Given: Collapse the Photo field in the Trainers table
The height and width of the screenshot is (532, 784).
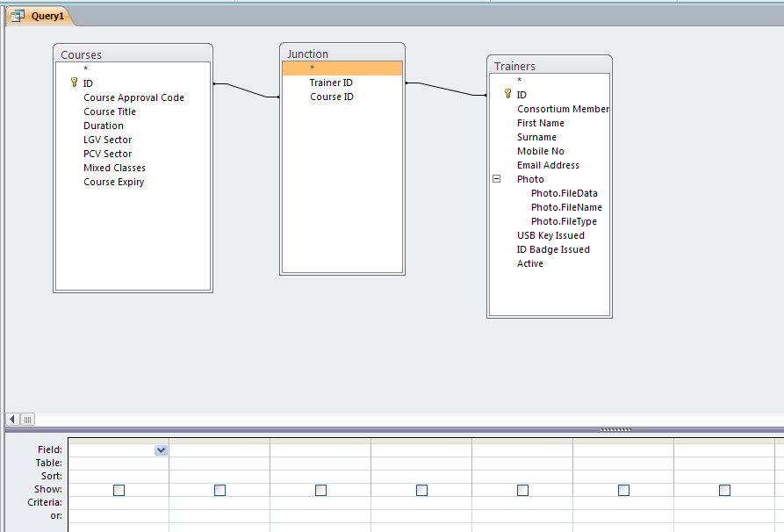Looking at the screenshot, I should tap(497, 178).
